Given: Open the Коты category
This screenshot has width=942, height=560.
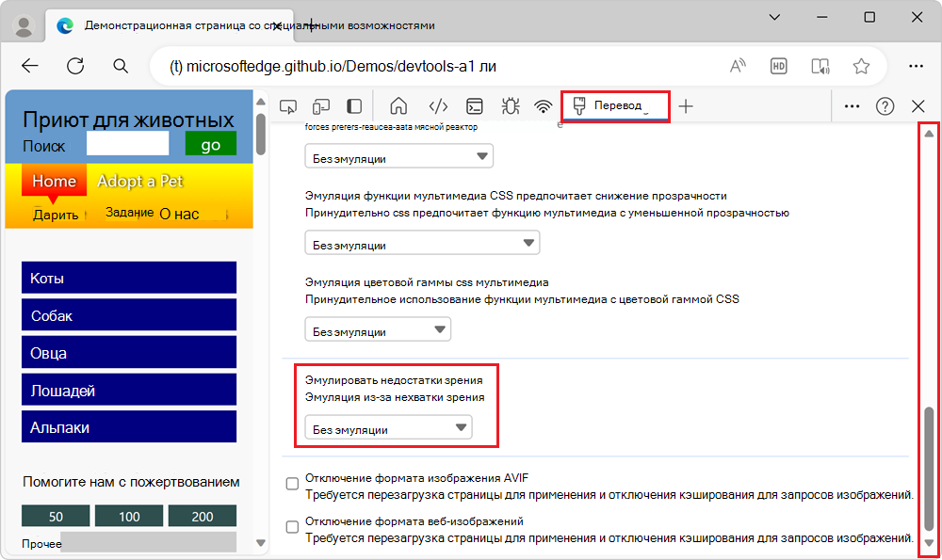Looking at the screenshot, I should 129,278.
